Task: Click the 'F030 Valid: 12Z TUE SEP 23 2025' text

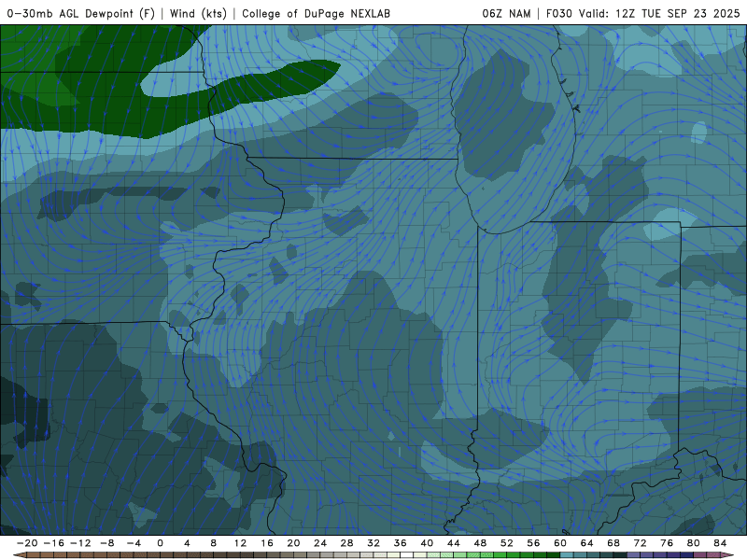Action: click(x=642, y=13)
